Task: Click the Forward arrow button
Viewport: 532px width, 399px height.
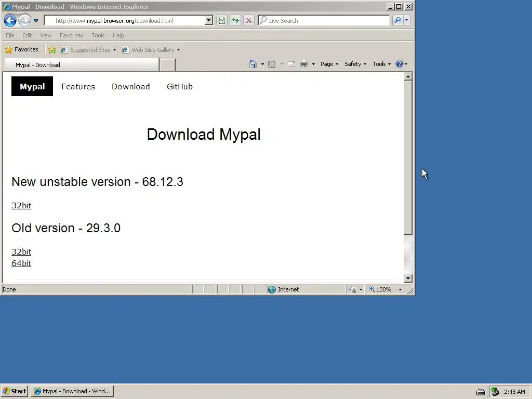Action: [24, 20]
